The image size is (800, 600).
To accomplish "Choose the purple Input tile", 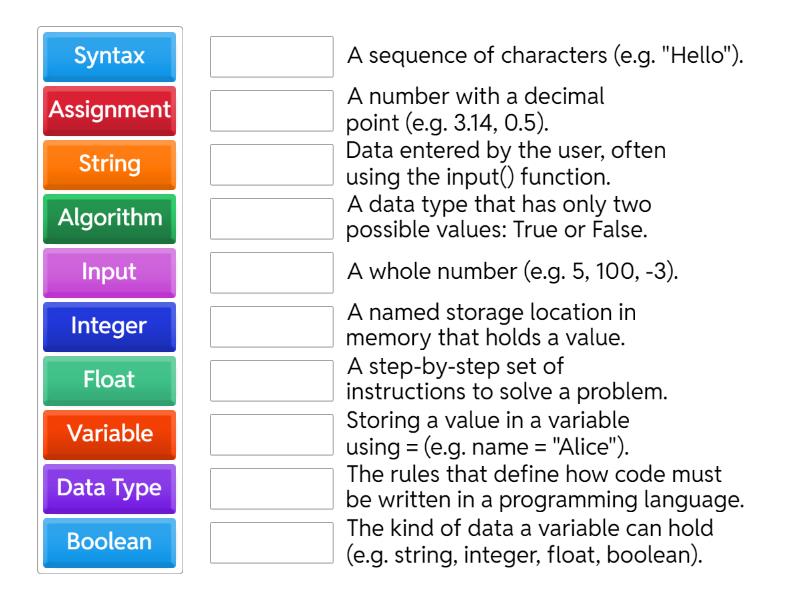I will (x=109, y=273).
